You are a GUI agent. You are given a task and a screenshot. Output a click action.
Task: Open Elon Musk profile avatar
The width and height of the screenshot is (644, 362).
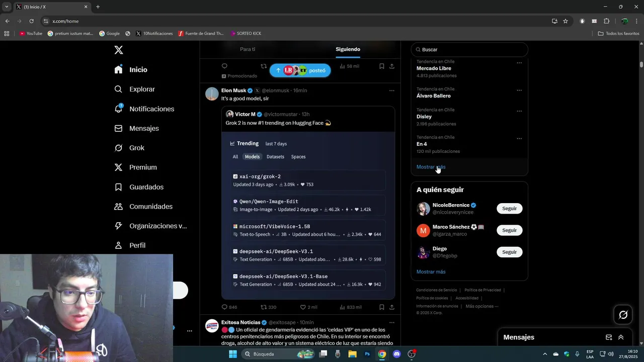coord(212,94)
